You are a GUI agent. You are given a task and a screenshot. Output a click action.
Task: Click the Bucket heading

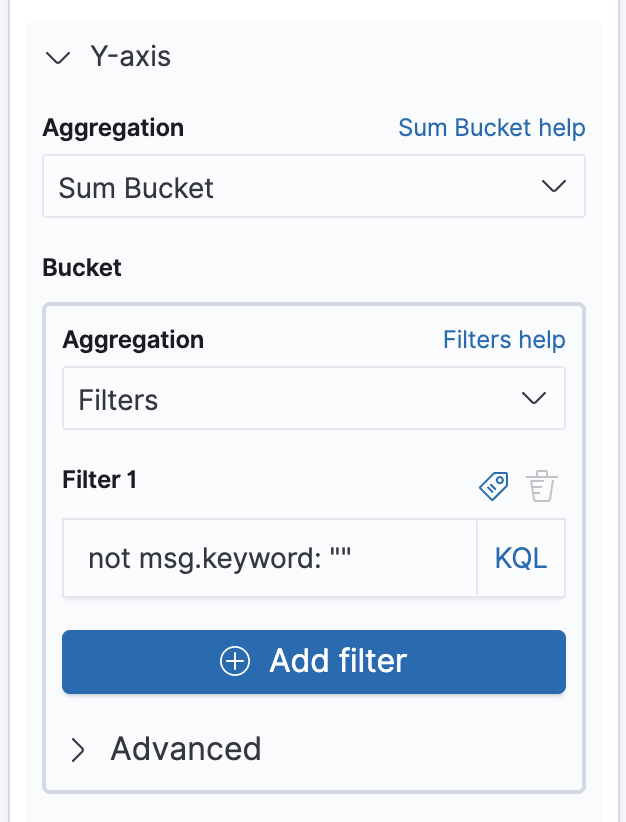click(x=82, y=268)
